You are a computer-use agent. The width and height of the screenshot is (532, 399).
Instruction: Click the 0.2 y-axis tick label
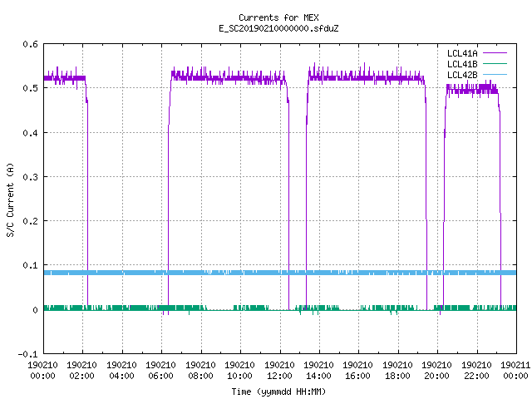[30, 221]
